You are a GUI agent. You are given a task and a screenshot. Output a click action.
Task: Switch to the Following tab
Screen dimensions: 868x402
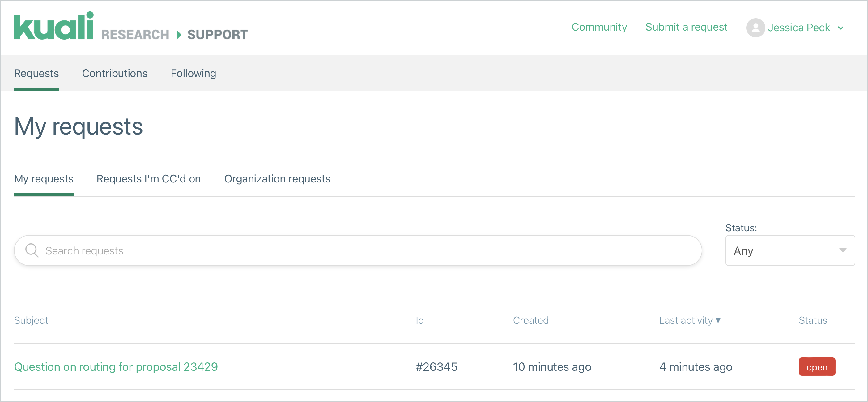(x=193, y=73)
